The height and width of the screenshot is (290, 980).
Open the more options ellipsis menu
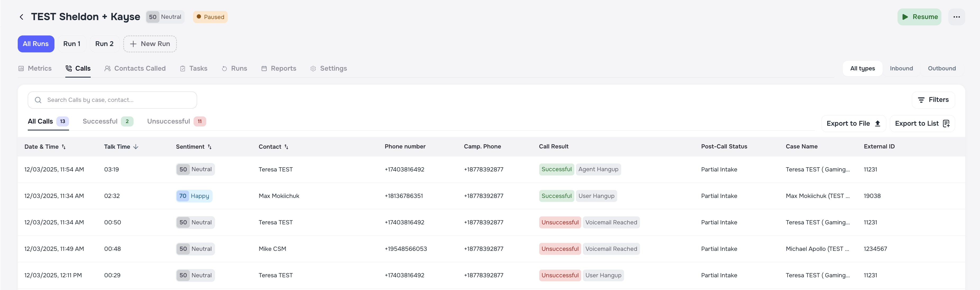pos(957,17)
